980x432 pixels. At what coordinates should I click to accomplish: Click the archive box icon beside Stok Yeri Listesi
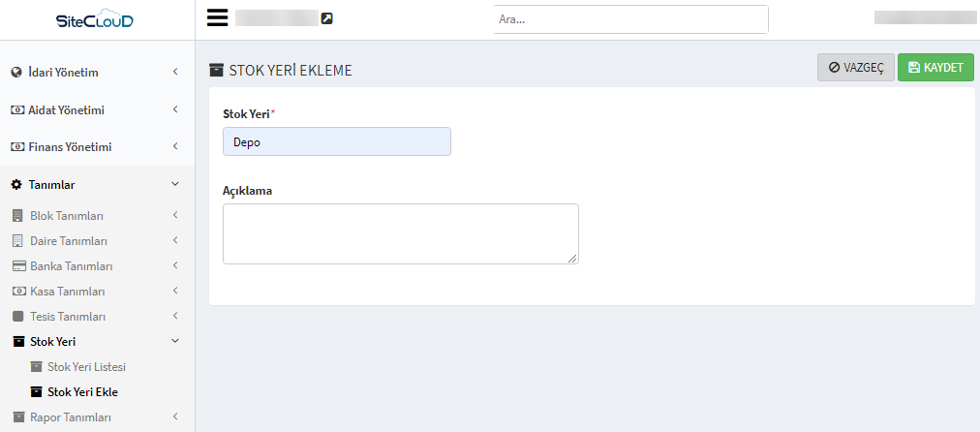(x=36, y=366)
